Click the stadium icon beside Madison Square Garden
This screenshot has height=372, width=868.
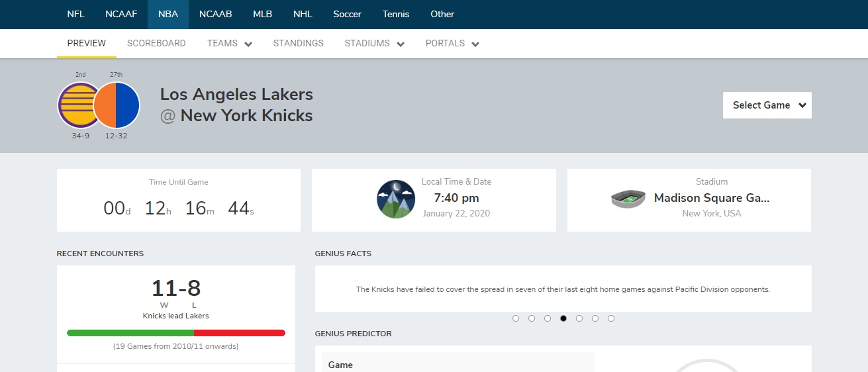pyautogui.click(x=628, y=199)
